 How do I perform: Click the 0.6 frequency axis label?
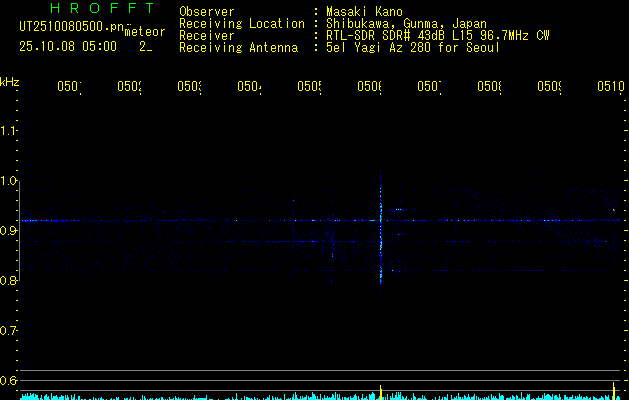click(8, 381)
